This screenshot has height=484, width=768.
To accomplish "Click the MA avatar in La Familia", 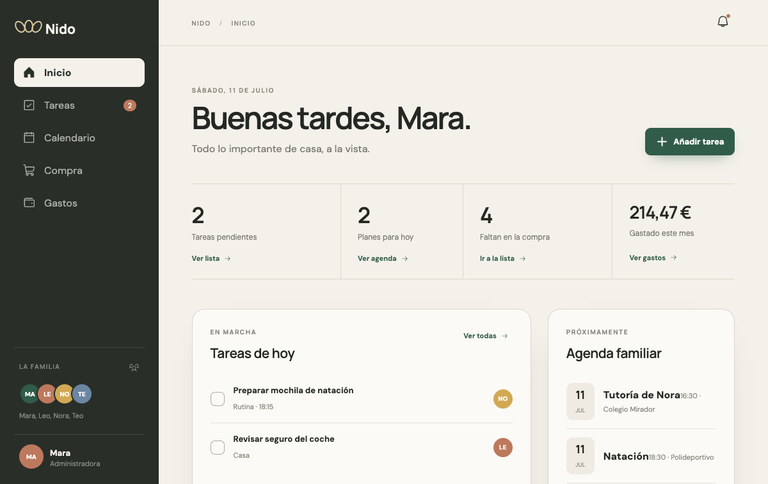I will 29,394.
